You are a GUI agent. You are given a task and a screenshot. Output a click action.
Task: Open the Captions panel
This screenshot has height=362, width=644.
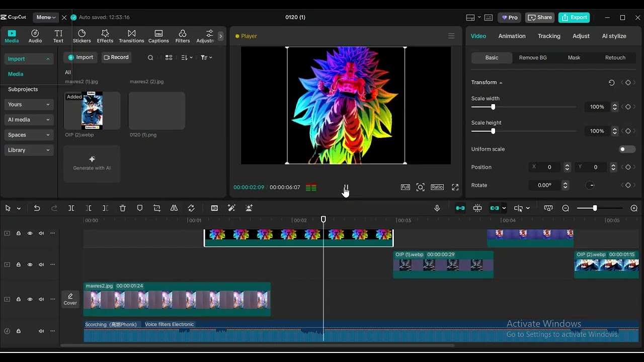(158, 36)
